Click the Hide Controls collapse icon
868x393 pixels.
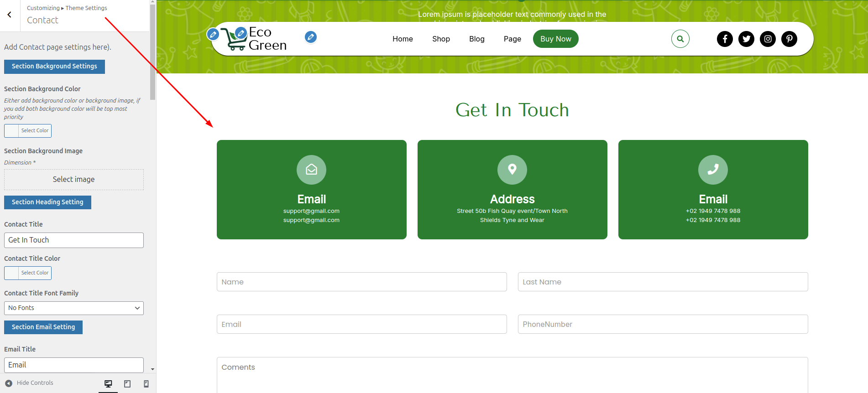point(9,383)
